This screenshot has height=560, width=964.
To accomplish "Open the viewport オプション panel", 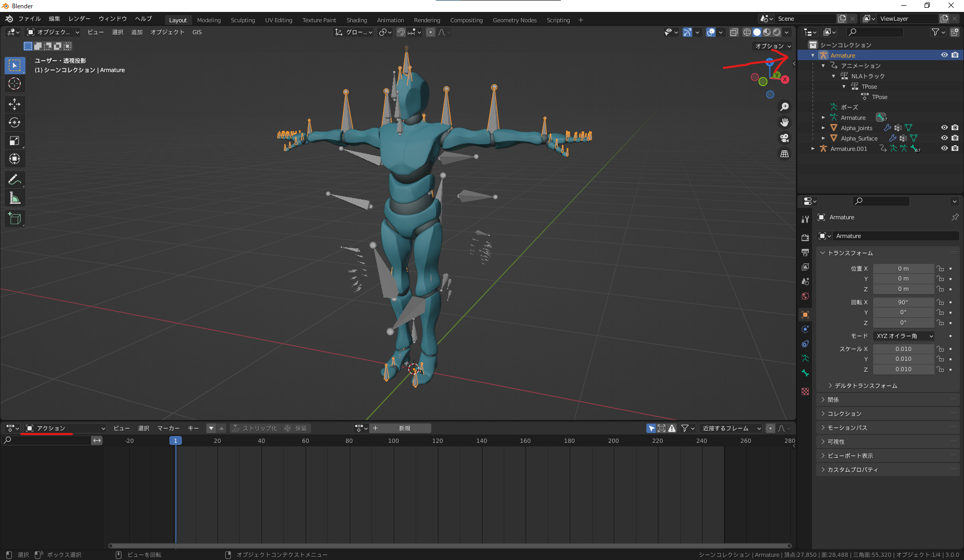I will (x=772, y=46).
